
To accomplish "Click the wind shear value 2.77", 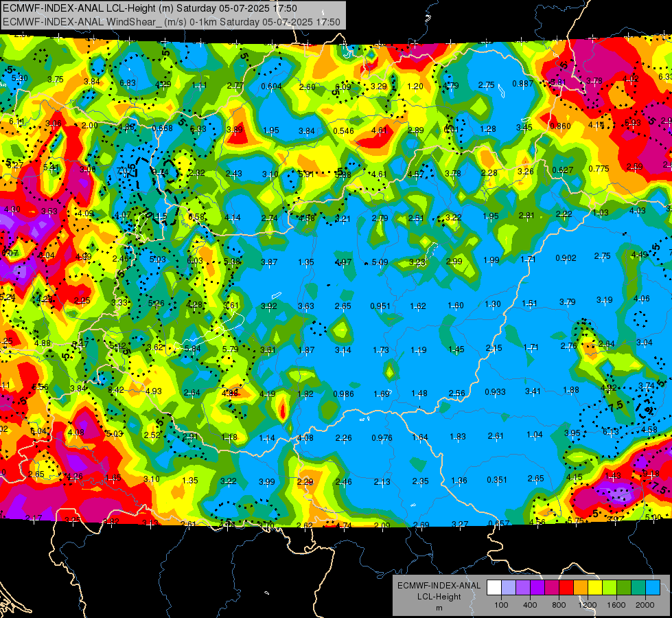I will click(235, 85).
